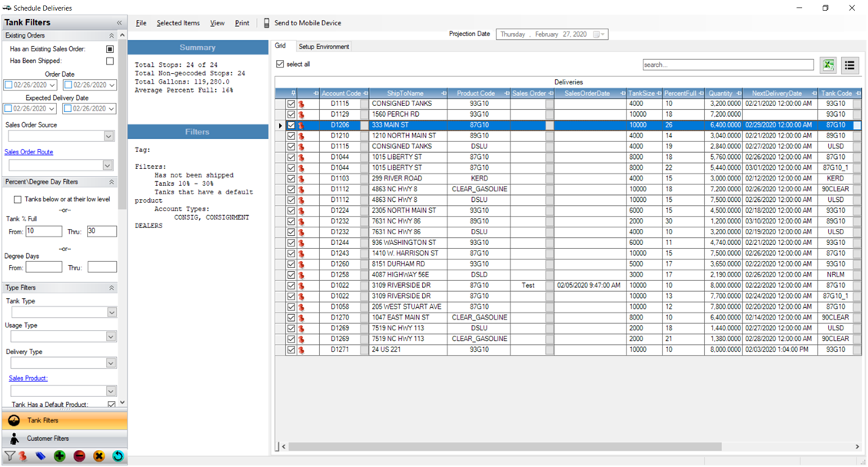868x467 pixels.
Task: Open the Delivery Type dropdown
Action: coord(111,363)
